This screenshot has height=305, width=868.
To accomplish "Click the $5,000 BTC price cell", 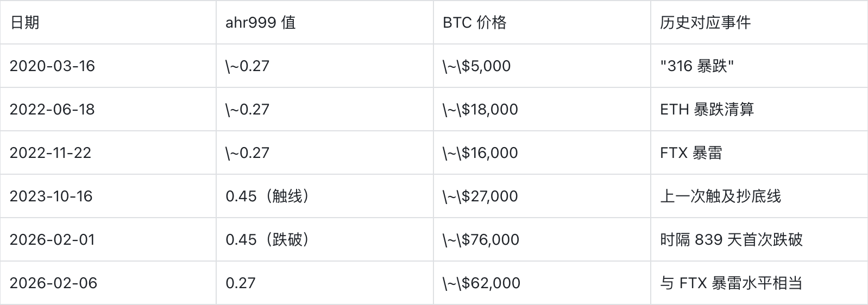I will tap(476, 66).
